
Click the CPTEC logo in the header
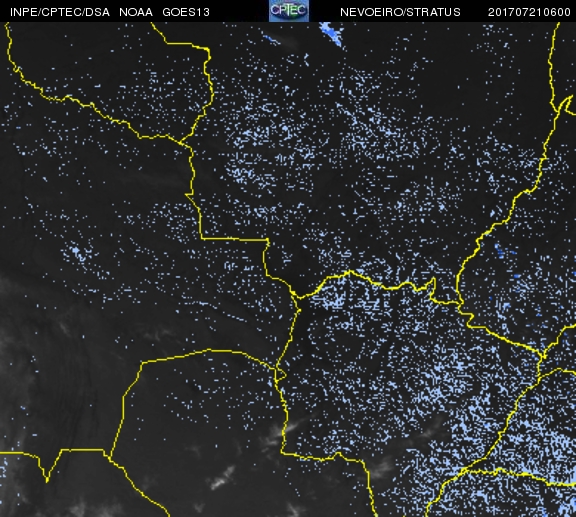coord(289,11)
